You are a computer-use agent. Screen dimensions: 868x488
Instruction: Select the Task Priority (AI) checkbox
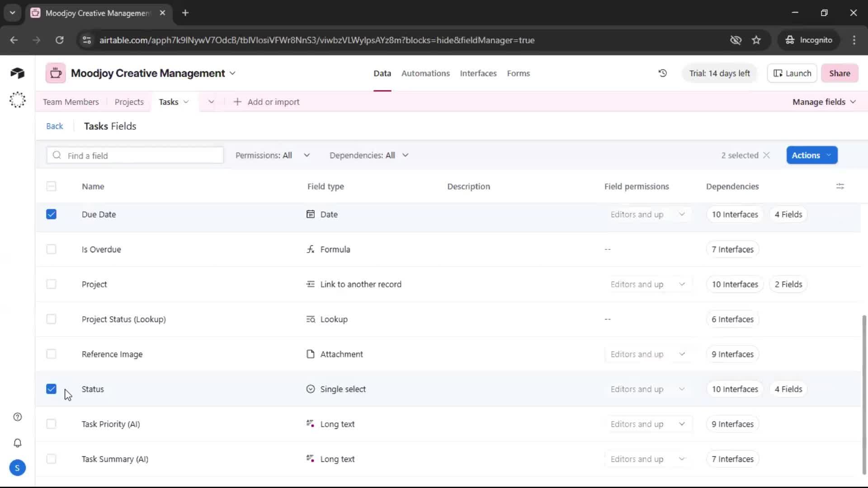coord(51,424)
